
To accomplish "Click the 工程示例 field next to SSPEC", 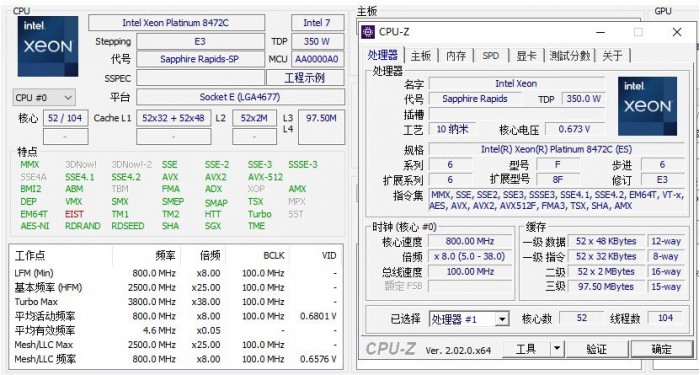I will click(x=305, y=78).
